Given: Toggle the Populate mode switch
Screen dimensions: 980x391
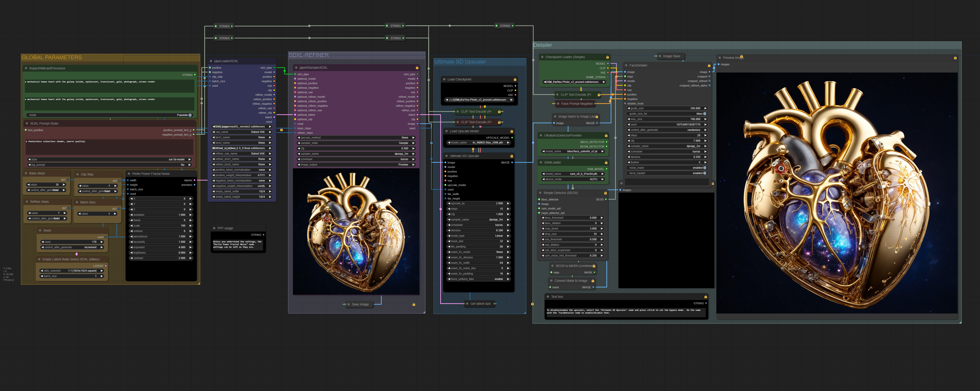Looking at the screenshot, I should point(190,115).
